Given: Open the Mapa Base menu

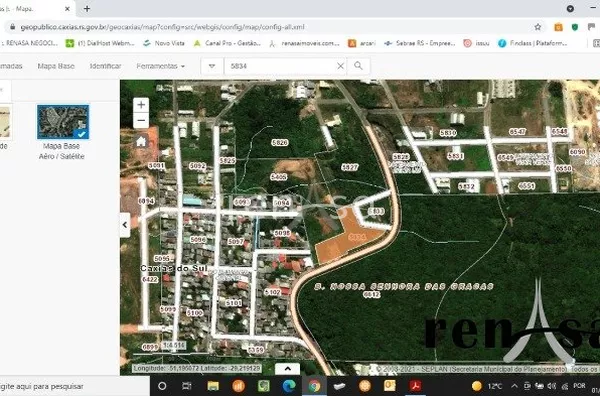Looking at the screenshot, I should [56, 66].
